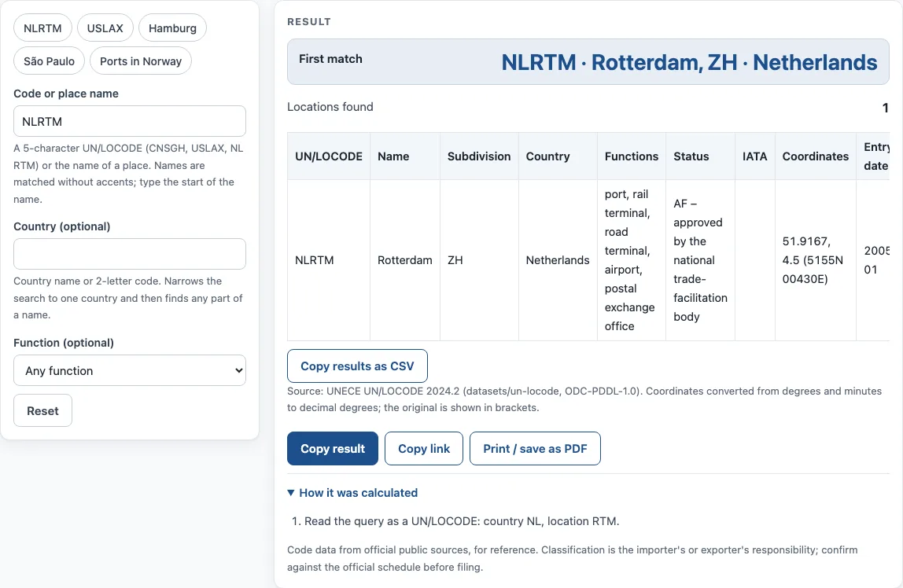Click the Locations found label
Screen dimensions: 903x588
[330, 107]
